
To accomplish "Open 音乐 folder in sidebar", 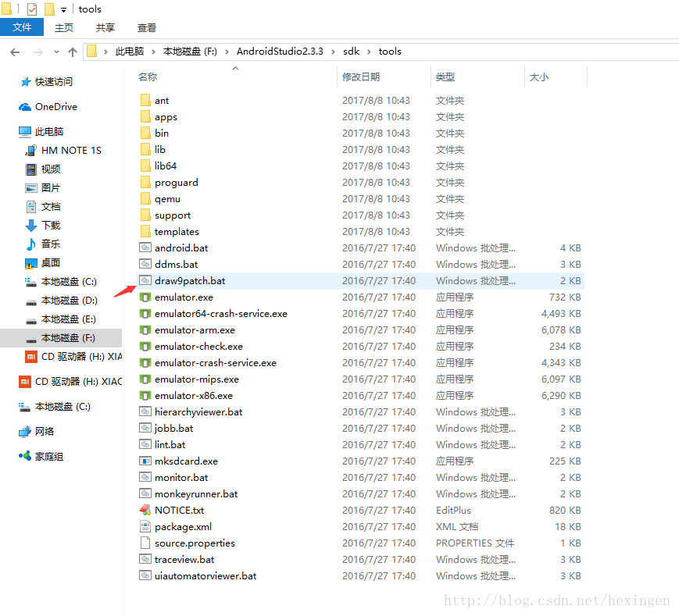I will 51,244.
